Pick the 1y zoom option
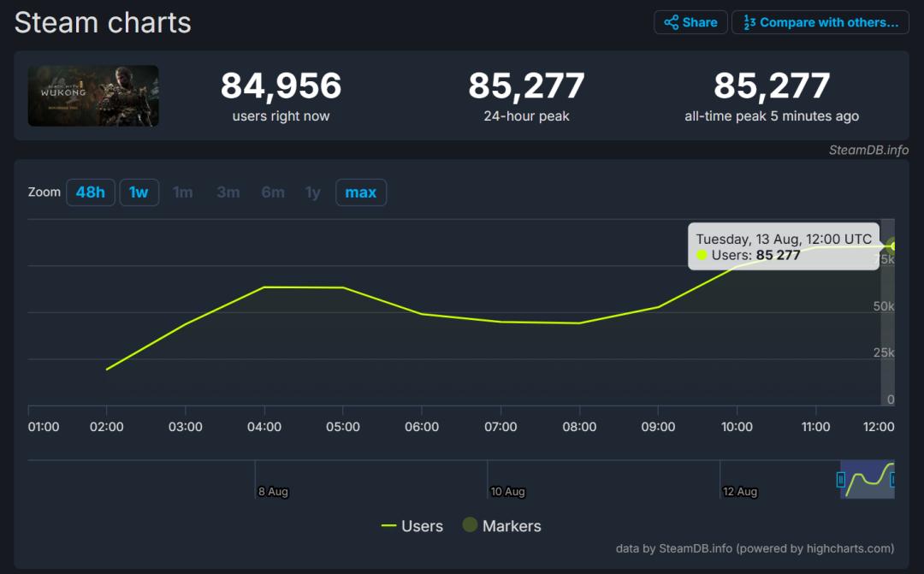Screen dimensions: 924x574 click(313, 192)
